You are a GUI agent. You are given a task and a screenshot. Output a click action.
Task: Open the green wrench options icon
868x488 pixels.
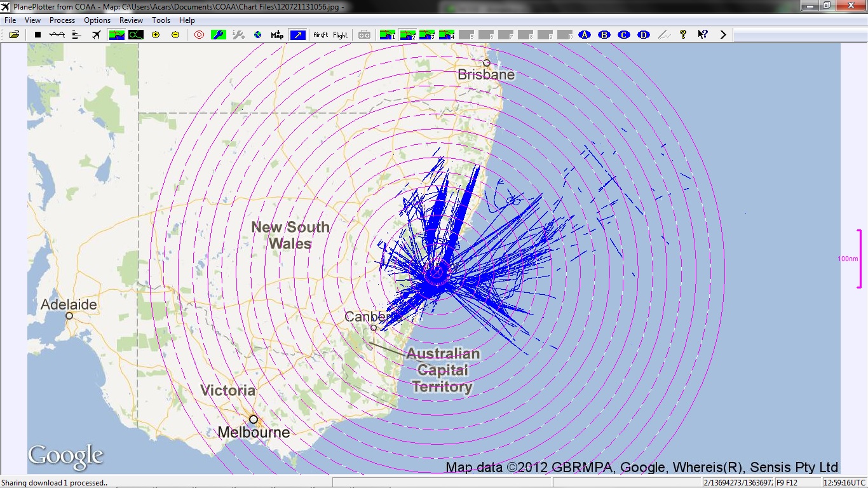pos(219,35)
